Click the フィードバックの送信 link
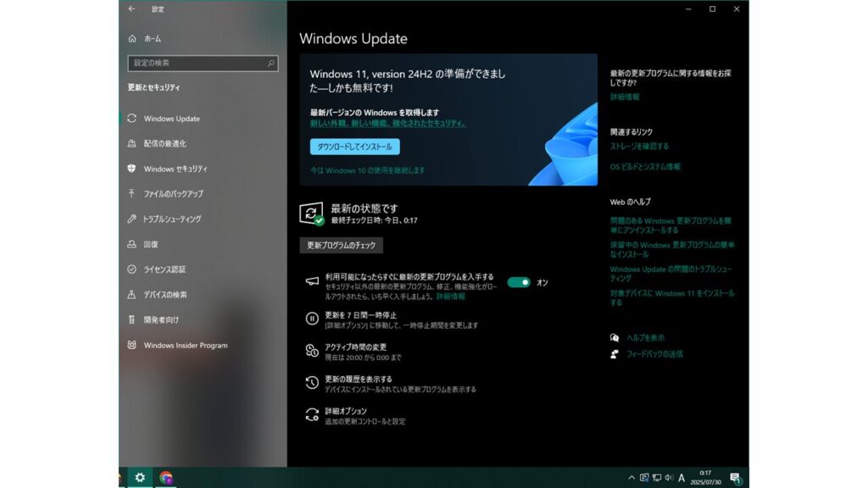 654,354
